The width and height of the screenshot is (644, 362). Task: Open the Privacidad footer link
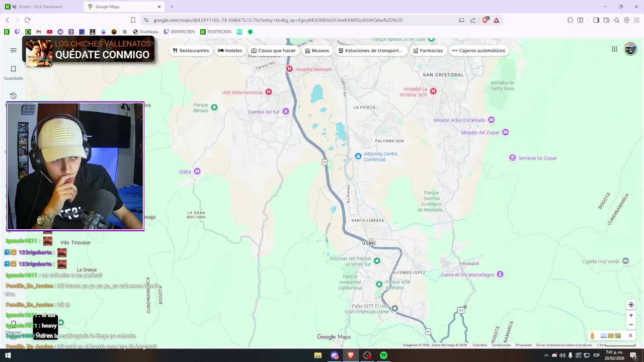(523, 345)
